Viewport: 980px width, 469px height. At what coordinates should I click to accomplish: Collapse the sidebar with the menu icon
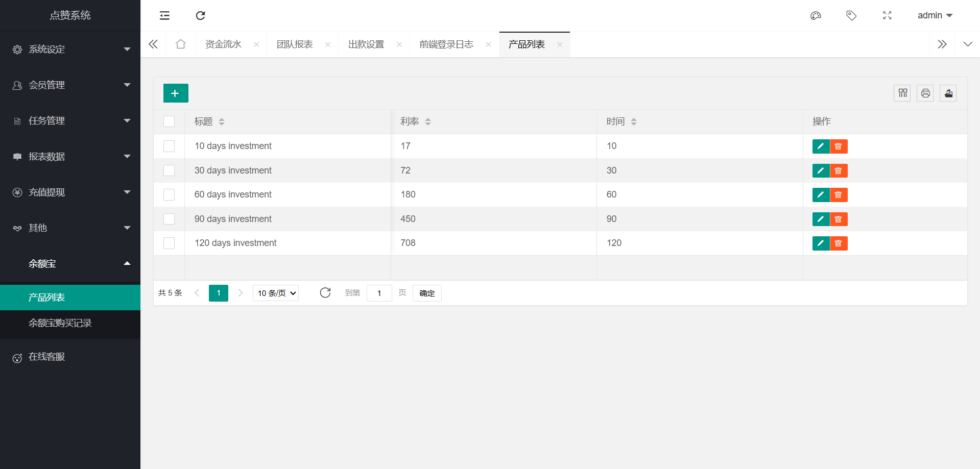coord(164,15)
